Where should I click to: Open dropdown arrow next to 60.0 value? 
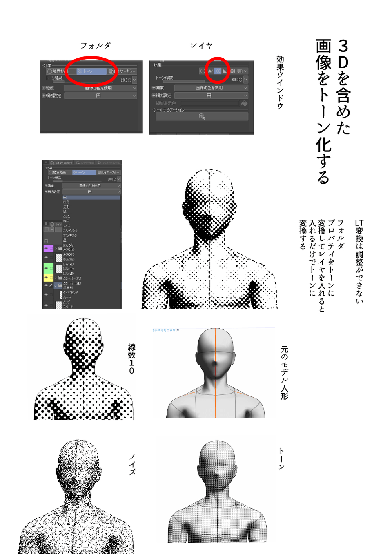(246, 79)
